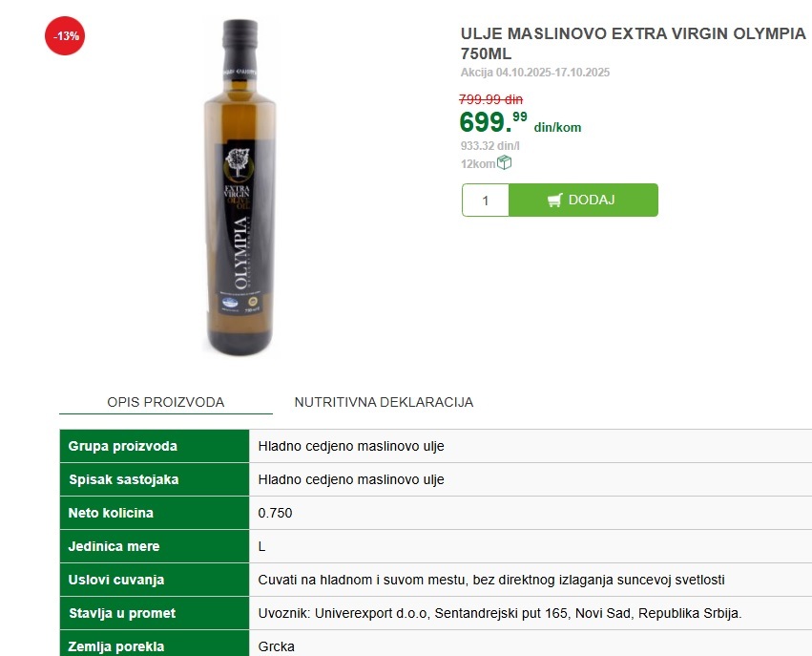
Task: Click the product title ULJE MASLINOVO EXTRA VIRGIN
Action: 633,43
